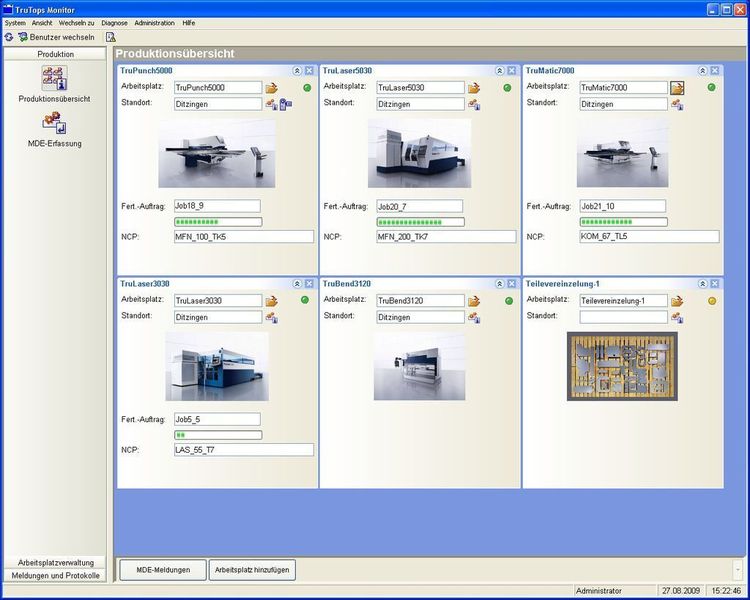Open the System menu

coord(15,23)
